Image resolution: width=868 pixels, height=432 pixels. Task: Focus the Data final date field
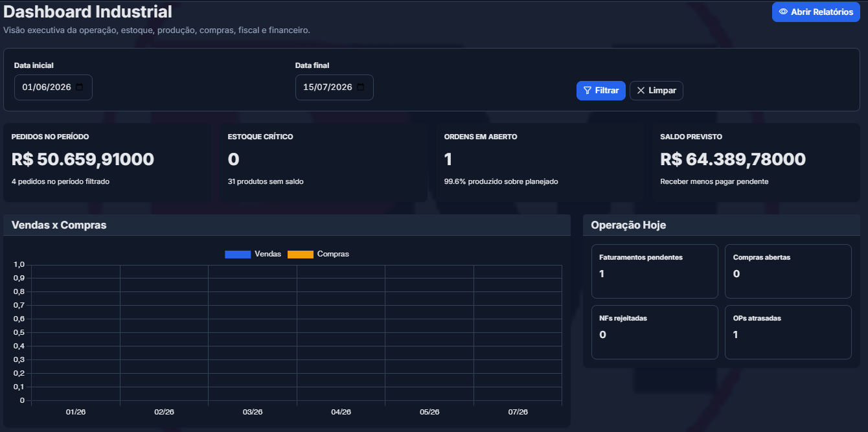click(x=334, y=87)
